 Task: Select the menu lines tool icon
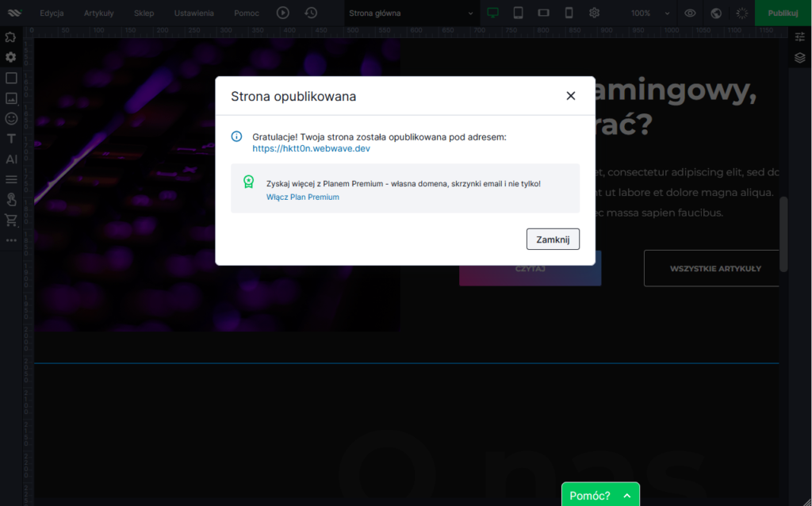pyautogui.click(x=11, y=179)
